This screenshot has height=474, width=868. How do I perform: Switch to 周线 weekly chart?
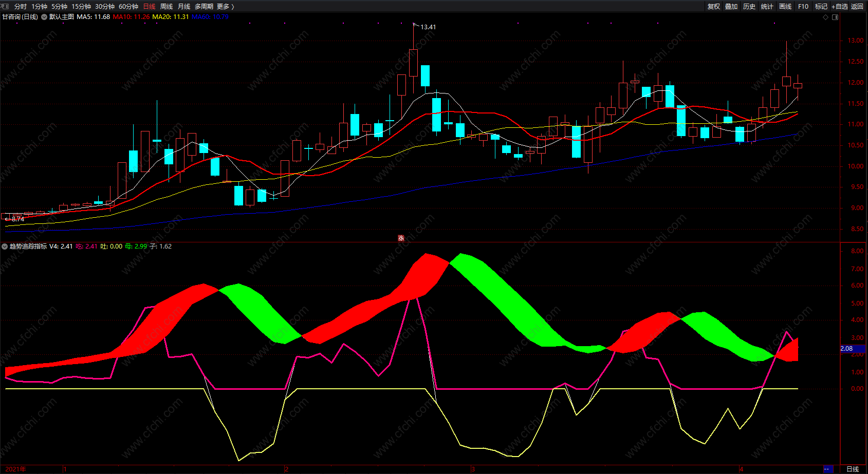[x=167, y=7]
